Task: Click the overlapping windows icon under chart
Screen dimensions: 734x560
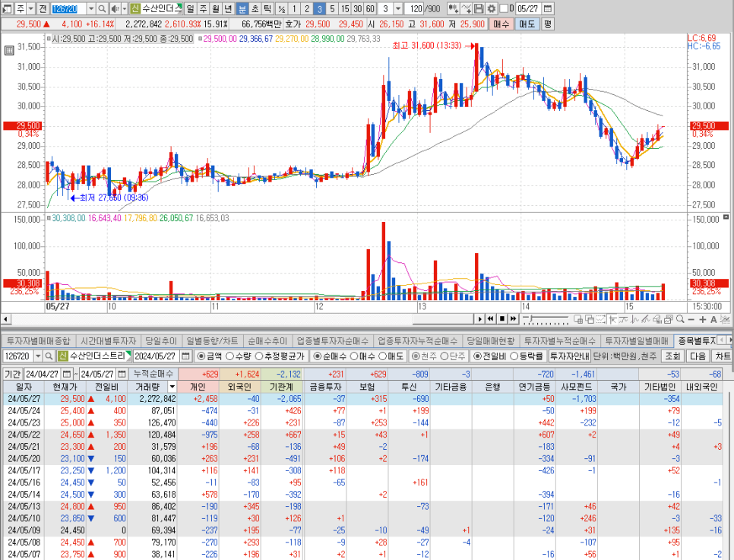Action: [x=590, y=319]
